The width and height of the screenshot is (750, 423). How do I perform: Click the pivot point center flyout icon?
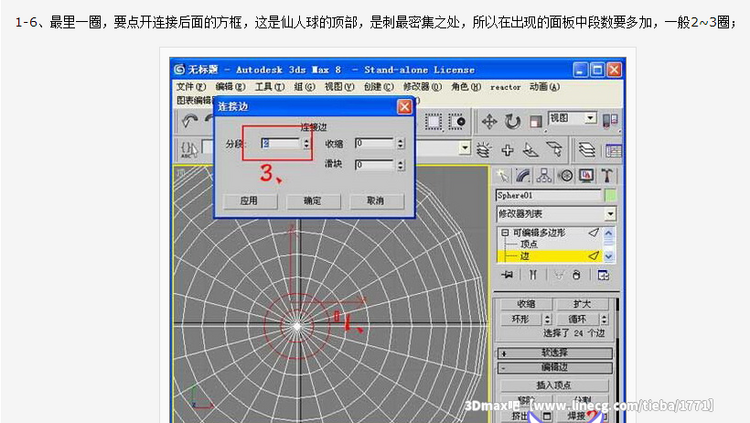pos(610,121)
